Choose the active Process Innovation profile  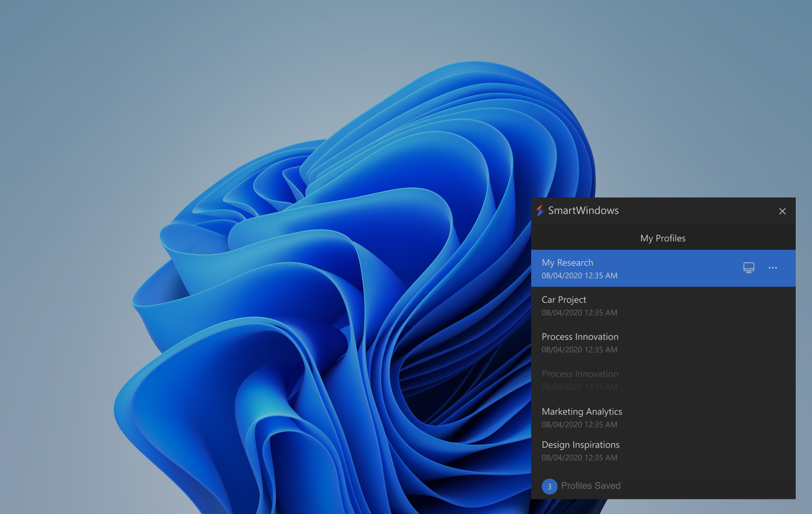[580, 337]
